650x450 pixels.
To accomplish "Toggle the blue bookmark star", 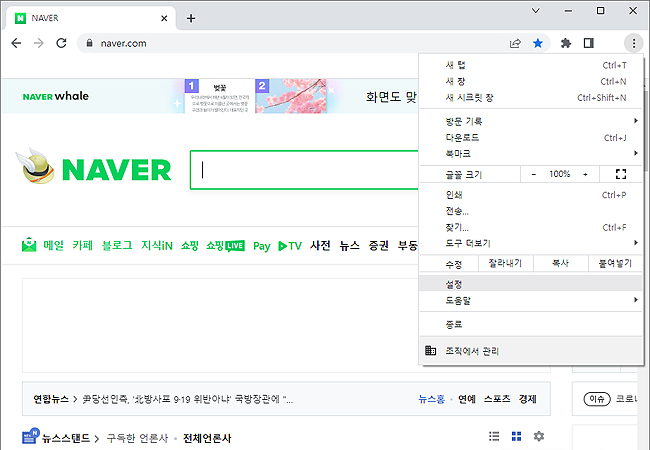I will coord(538,43).
